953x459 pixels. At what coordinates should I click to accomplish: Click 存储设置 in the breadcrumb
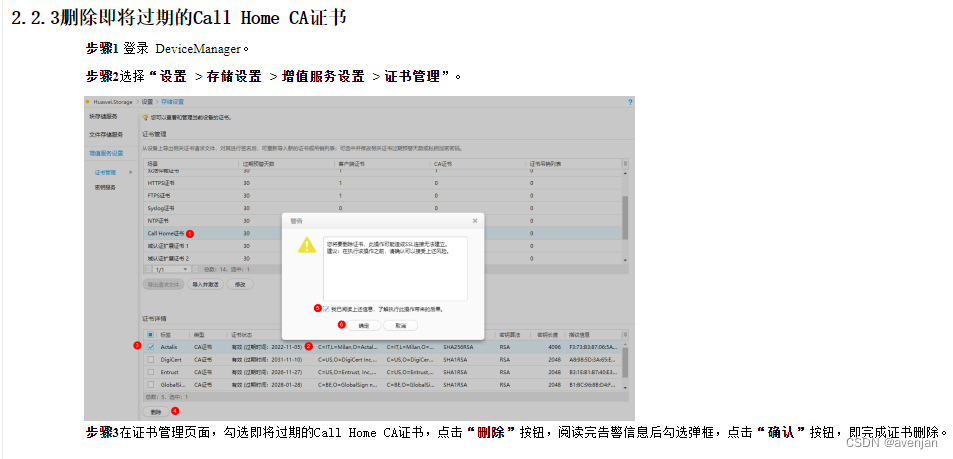click(x=172, y=102)
